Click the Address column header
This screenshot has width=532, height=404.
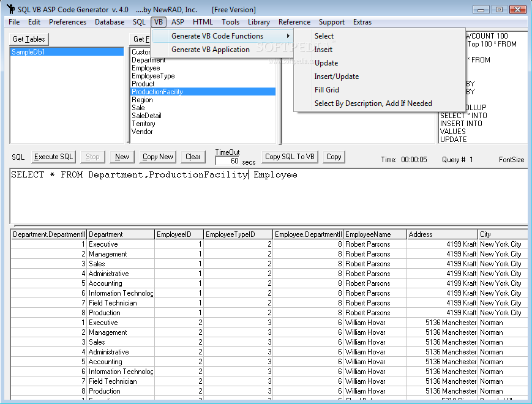pos(443,234)
